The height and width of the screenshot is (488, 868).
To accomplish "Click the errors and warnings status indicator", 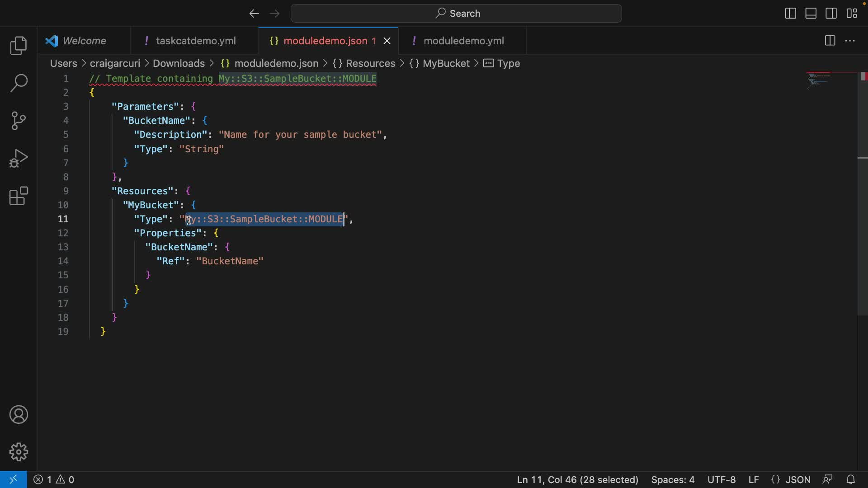I will pos(54,479).
